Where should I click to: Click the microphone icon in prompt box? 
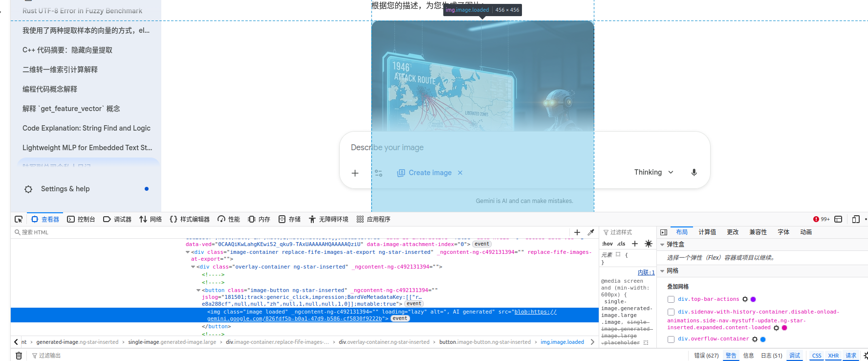click(694, 172)
